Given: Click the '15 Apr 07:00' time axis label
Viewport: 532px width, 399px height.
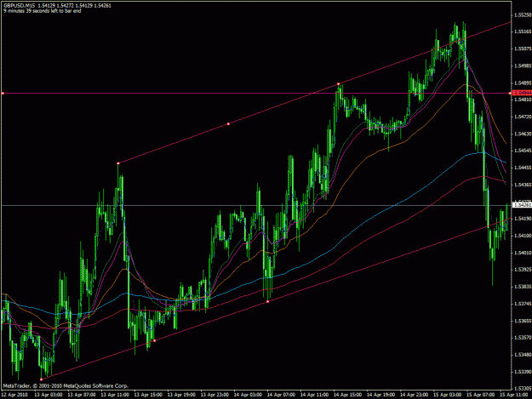Looking at the screenshot, I should 480,395.
